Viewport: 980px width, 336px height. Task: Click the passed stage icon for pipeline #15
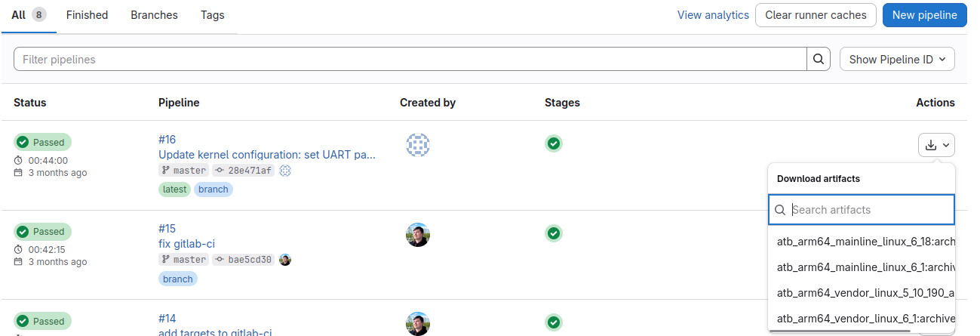(554, 233)
